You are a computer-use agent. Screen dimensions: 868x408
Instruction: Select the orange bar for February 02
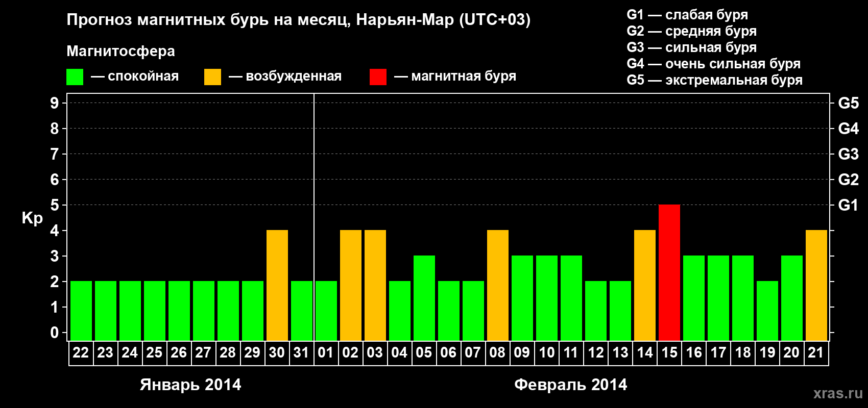pos(351,285)
